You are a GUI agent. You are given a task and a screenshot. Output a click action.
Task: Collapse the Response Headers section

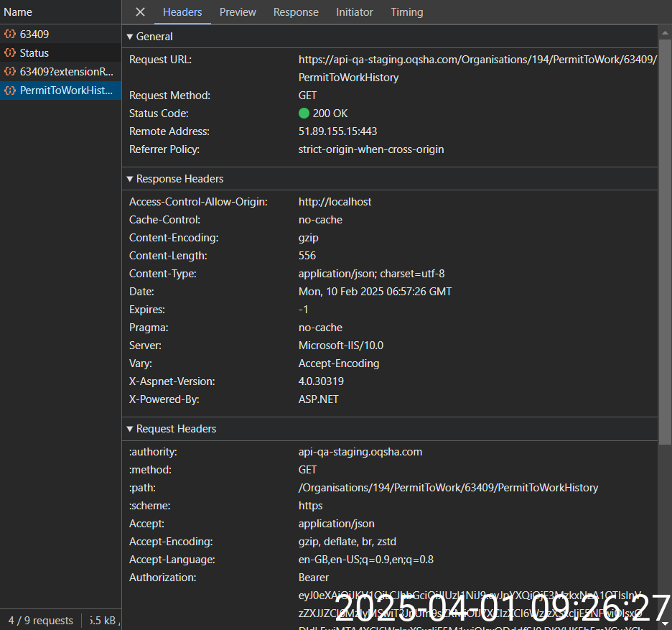130,179
